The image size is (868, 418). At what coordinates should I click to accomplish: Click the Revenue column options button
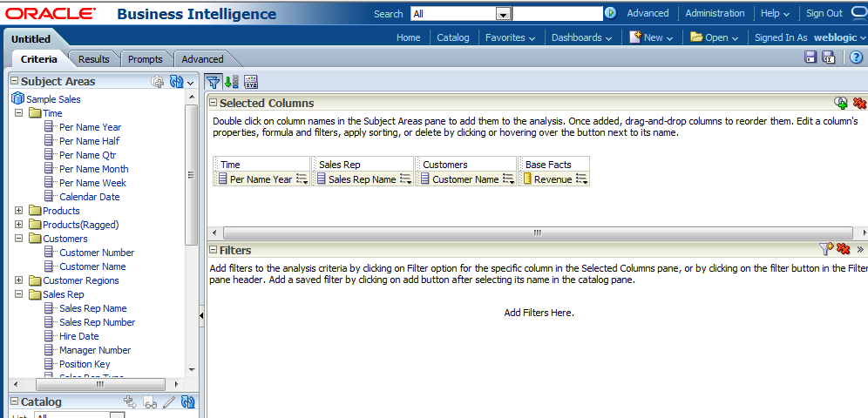(581, 179)
